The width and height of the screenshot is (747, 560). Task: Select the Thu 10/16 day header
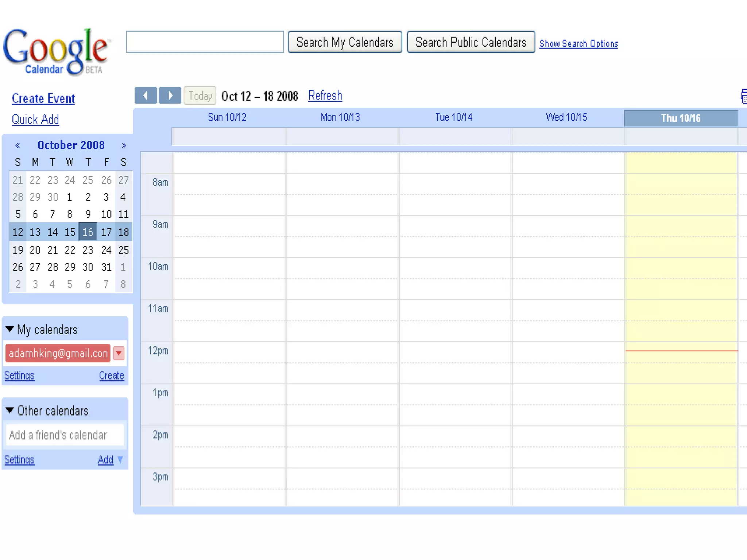tap(681, 118)
